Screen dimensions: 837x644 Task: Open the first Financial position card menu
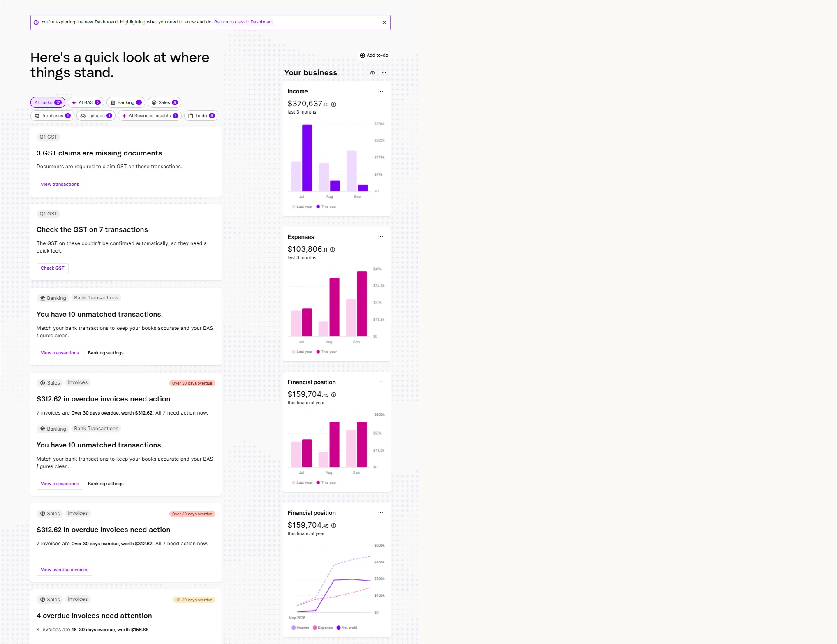381,382
